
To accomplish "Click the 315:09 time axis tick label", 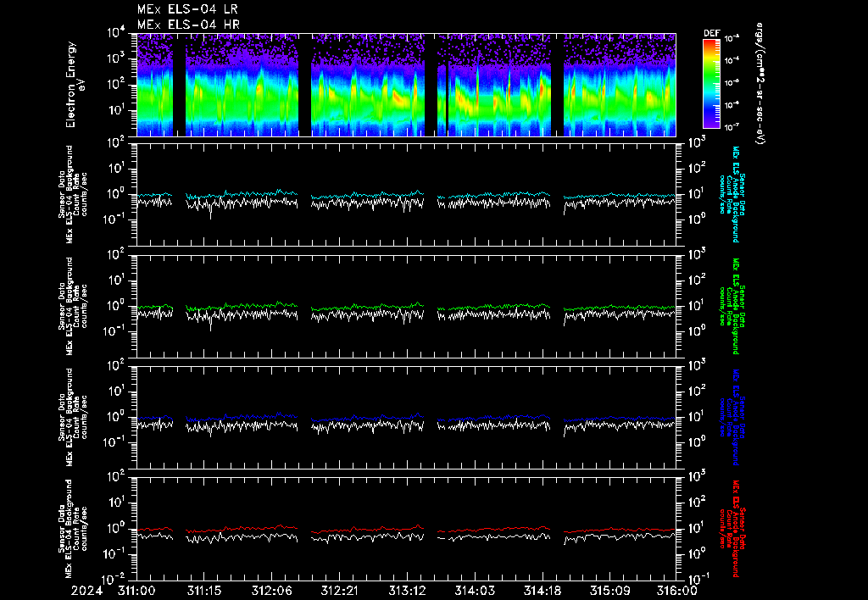I will pyautogui.click(x=610, y=589).
